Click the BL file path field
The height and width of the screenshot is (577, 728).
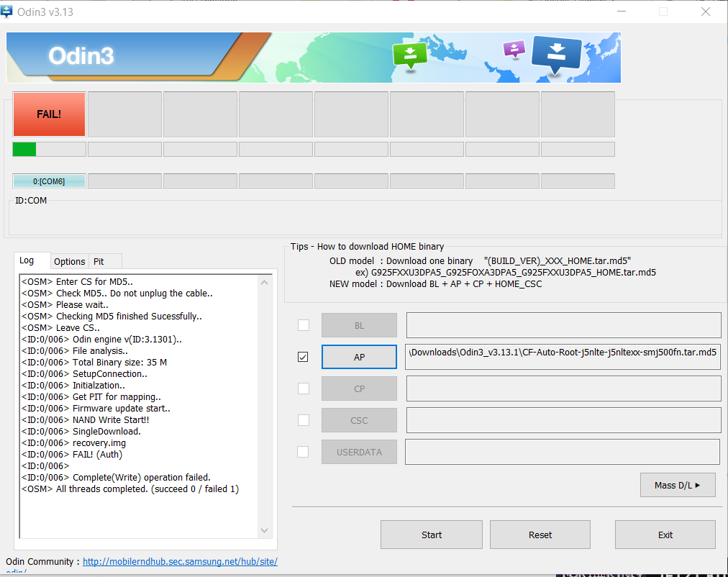[564, 325]
